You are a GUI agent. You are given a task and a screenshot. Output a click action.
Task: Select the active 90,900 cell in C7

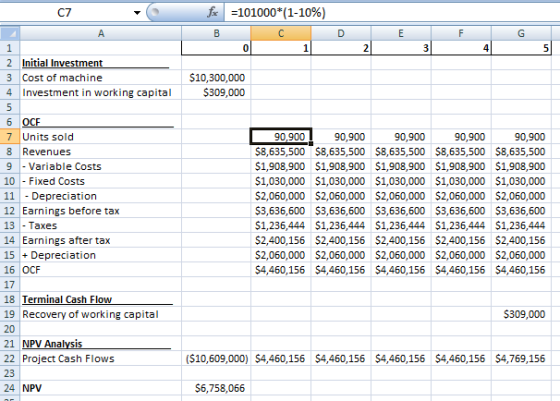[281, 137]
